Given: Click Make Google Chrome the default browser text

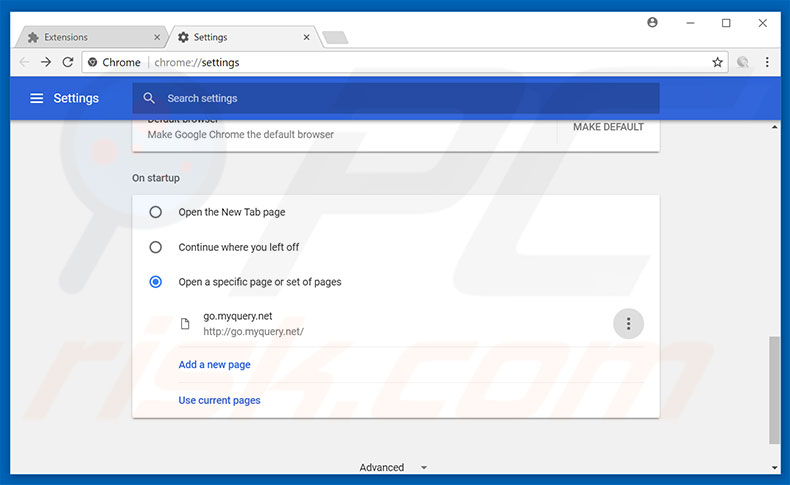Looking at the screenshot, I should pyautogui.click(x=240, y=134).
